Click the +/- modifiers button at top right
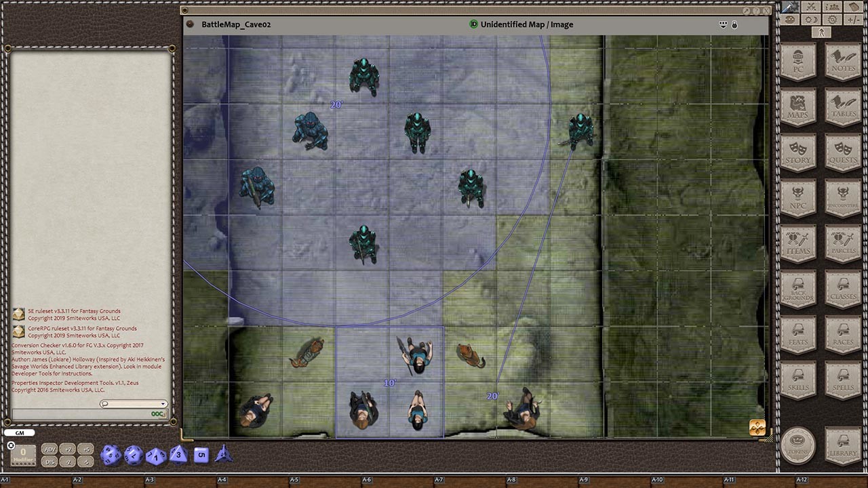 tap(853, 19)
